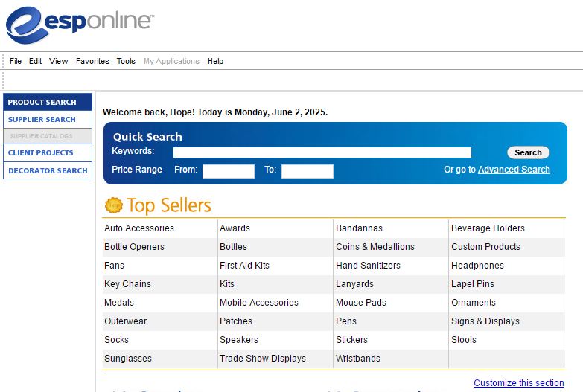Open the View menu
This screenshot has width=583, height=392.
[58, 61]
